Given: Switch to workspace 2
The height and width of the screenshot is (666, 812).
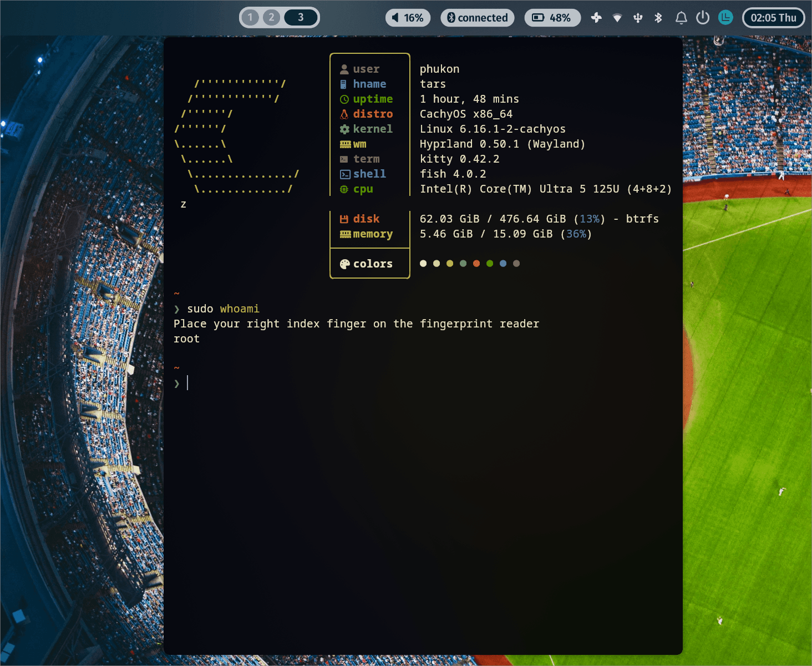Looking at the screenshot, I should point(271,17).
